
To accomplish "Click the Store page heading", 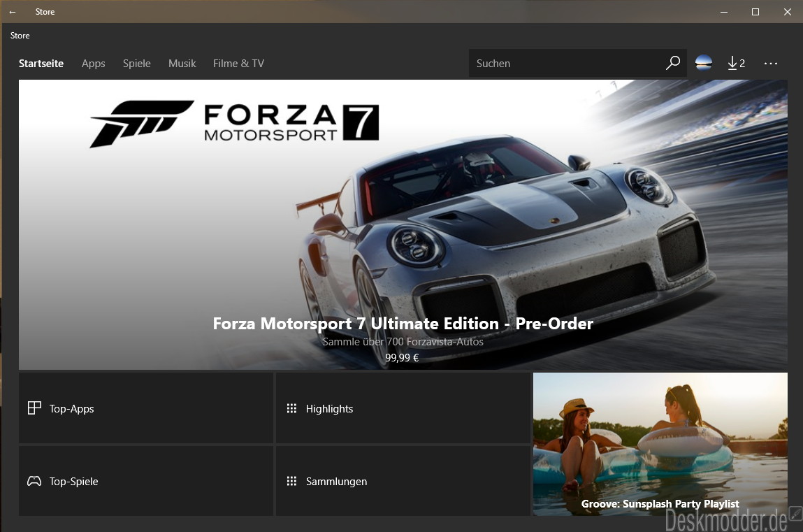I will [x=20, y=36].
